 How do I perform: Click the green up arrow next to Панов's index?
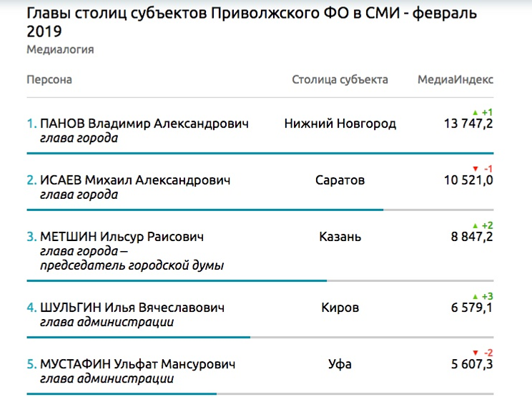(x=475, y=112)
